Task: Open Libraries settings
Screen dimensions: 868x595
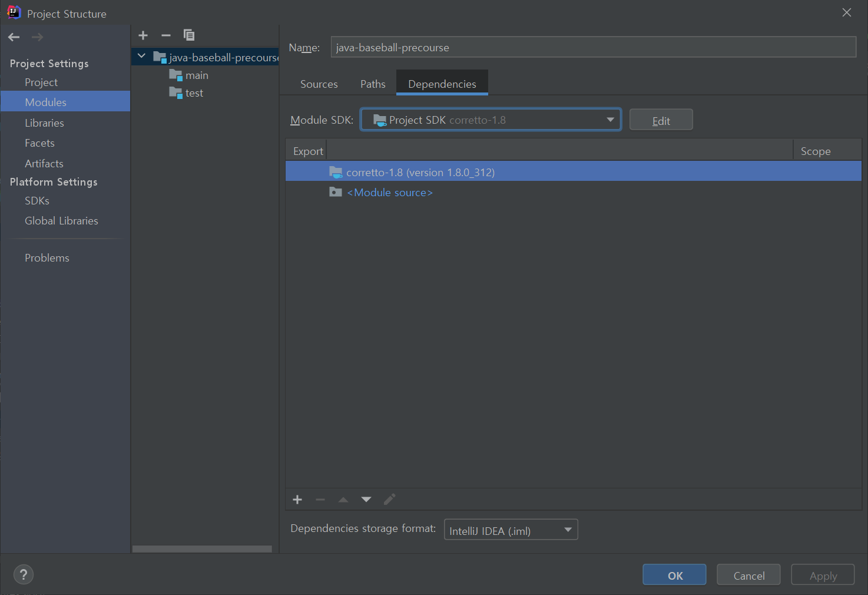Action: (x=44, y=123)
